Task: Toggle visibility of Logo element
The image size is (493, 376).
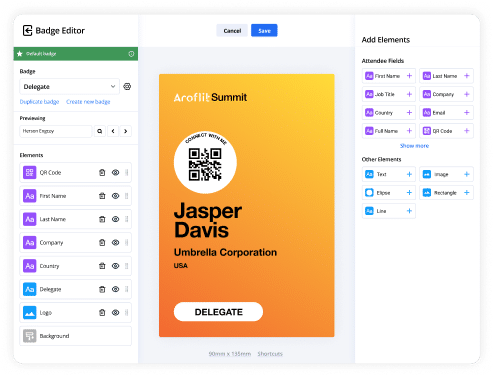Action: [x=115, y=312]
